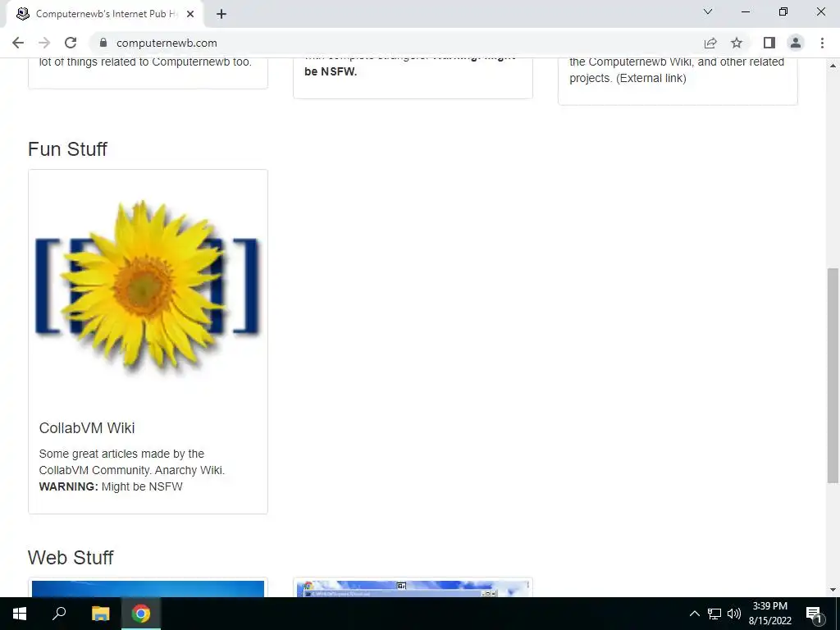Open the volume tray icon
840x630 pixels.
734,614
